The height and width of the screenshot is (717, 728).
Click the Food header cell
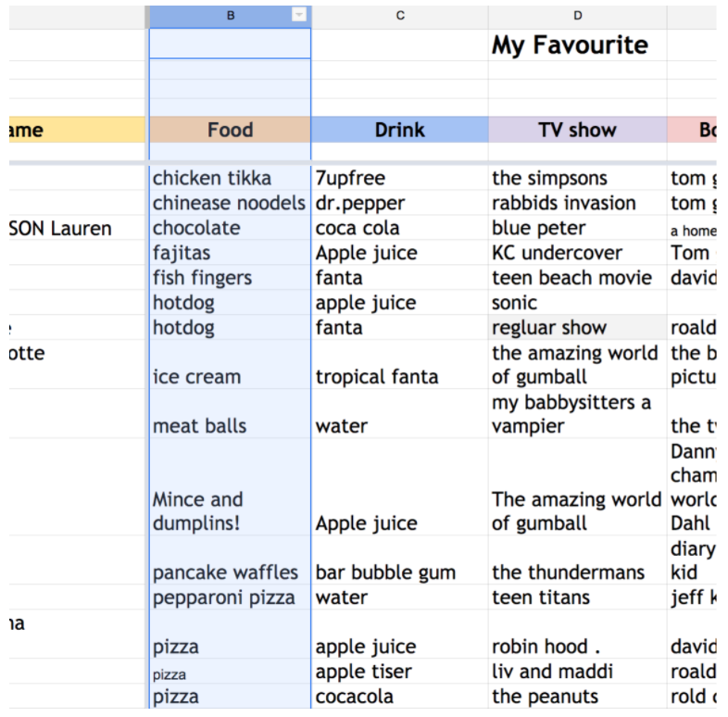pyautogui.click(x=230, y=130)
